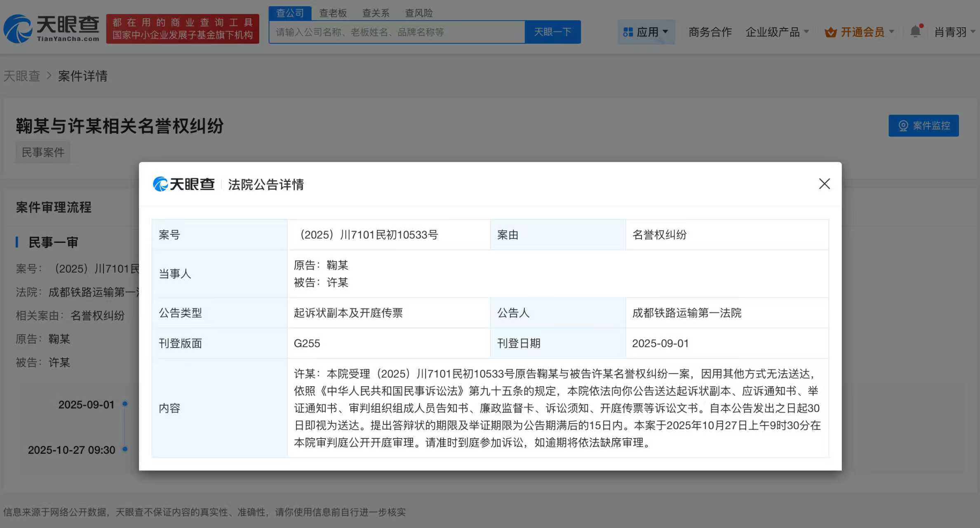This screenshot has width=980, height=528.
Task: Click the 天眼一下 search button
Action: point(552,32)
